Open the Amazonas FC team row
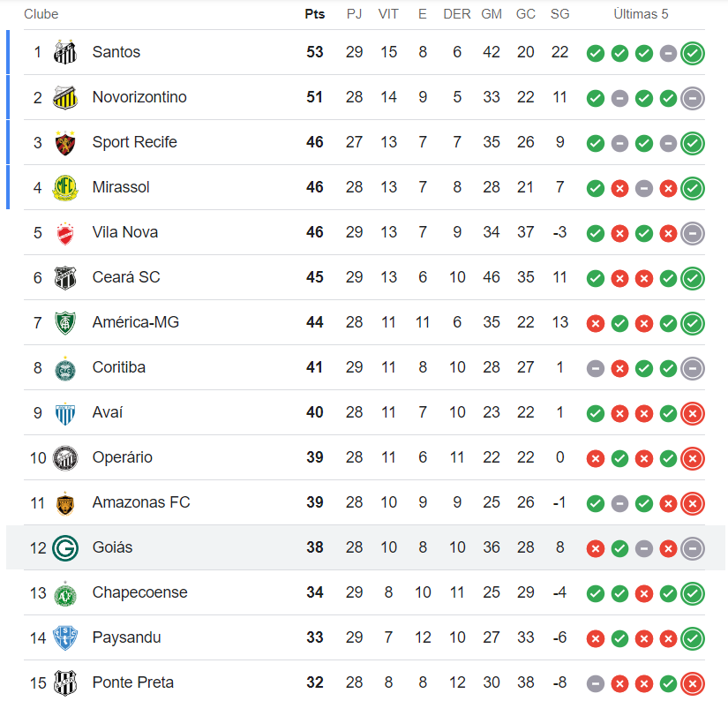Viewport: 728px width, 701px height. (x=140, y=502)
